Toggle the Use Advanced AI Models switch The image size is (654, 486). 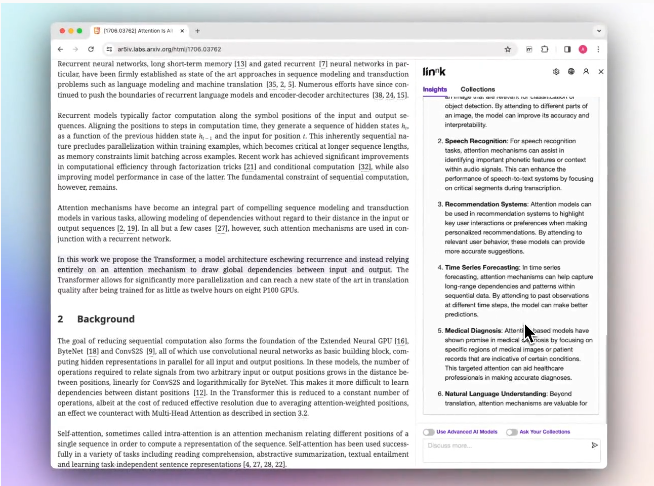point(428,432)
